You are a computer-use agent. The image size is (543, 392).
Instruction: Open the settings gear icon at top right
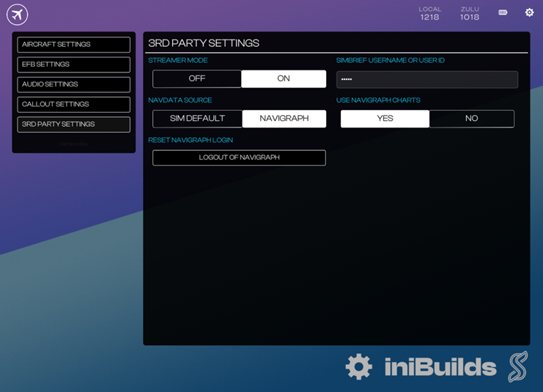tap(529, 12)
